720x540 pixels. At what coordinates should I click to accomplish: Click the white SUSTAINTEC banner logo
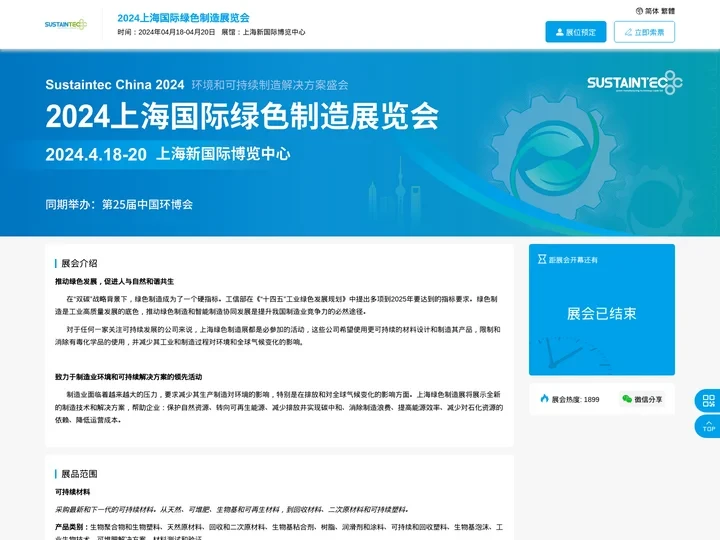coord(635,83)
